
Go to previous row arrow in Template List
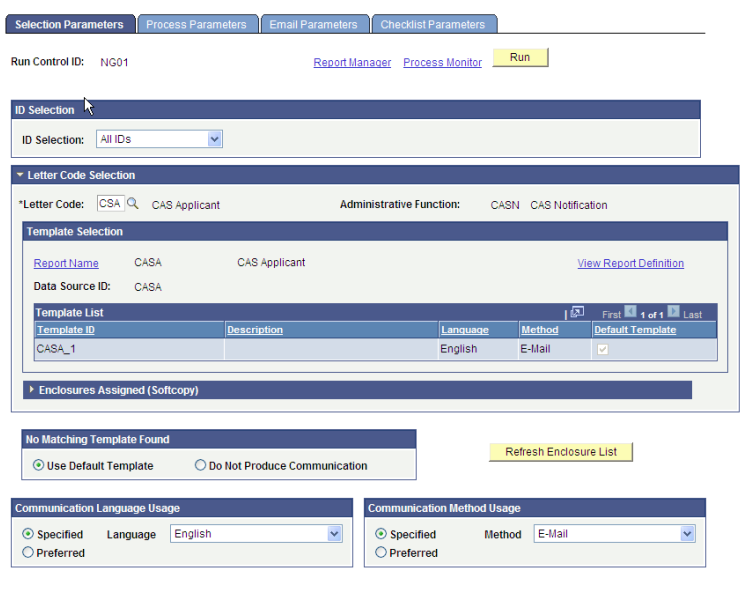click(x=630, y=312)
